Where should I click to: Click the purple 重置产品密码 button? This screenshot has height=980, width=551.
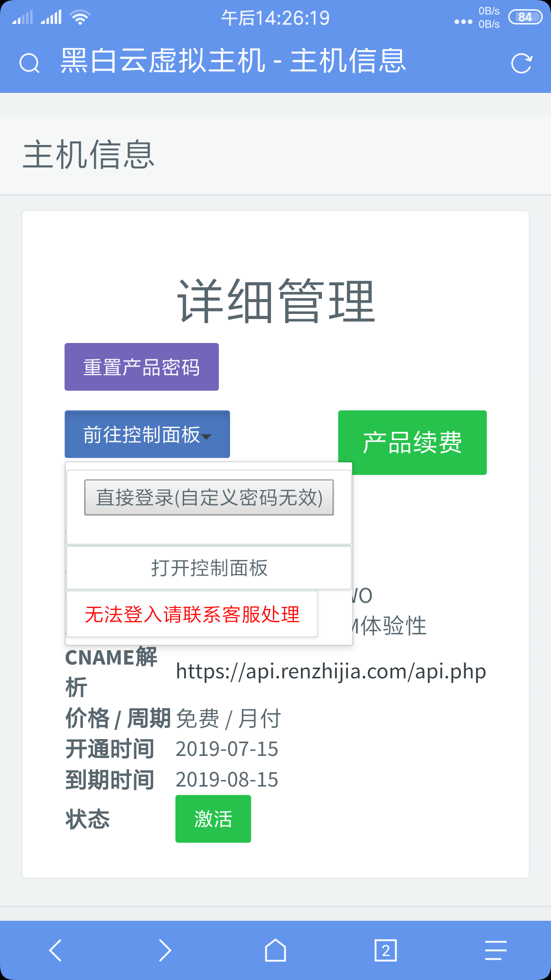pos(142,367)
